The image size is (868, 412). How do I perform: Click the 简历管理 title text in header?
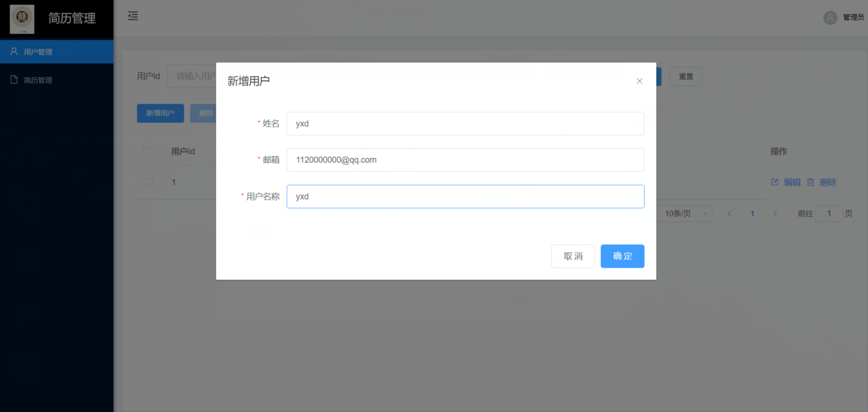[x=72, y=19]
